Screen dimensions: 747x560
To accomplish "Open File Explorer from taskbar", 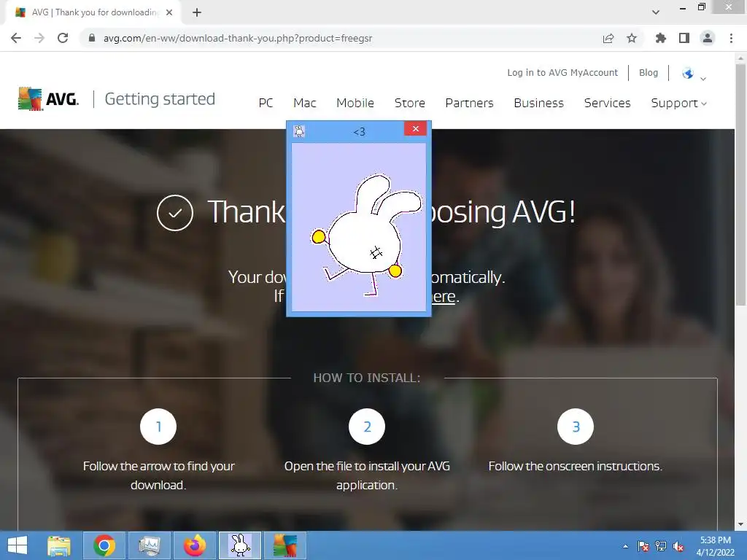I will click(59, 545).
